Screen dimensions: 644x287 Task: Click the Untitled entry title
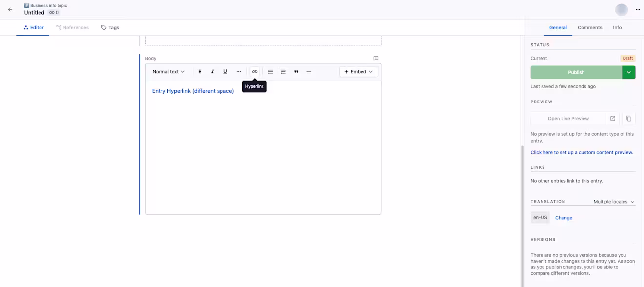34,13
